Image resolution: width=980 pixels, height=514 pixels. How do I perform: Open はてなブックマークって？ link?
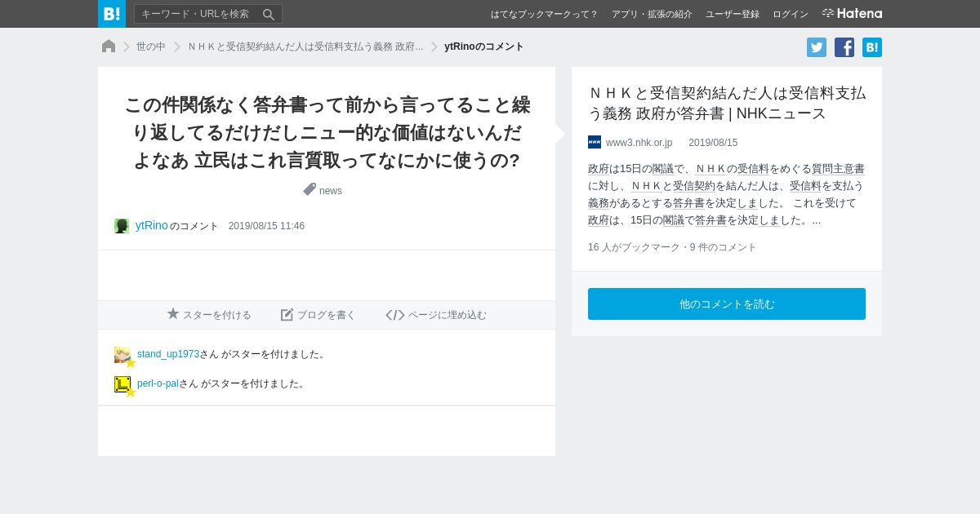(544, 14)
